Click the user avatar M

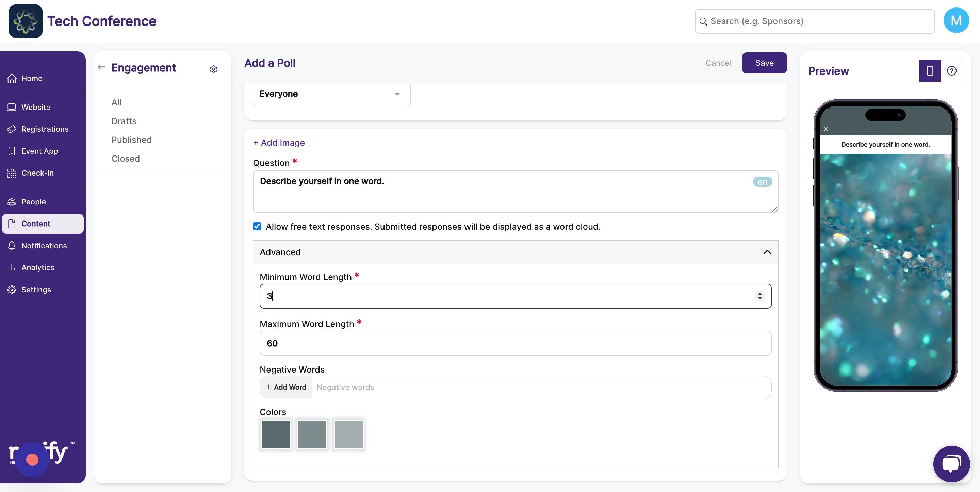956,20
